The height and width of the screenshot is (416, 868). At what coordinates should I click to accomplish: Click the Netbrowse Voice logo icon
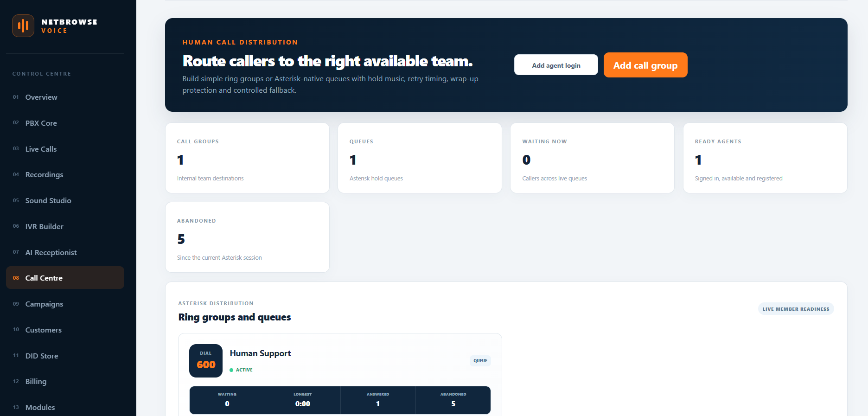click(23, 26)
